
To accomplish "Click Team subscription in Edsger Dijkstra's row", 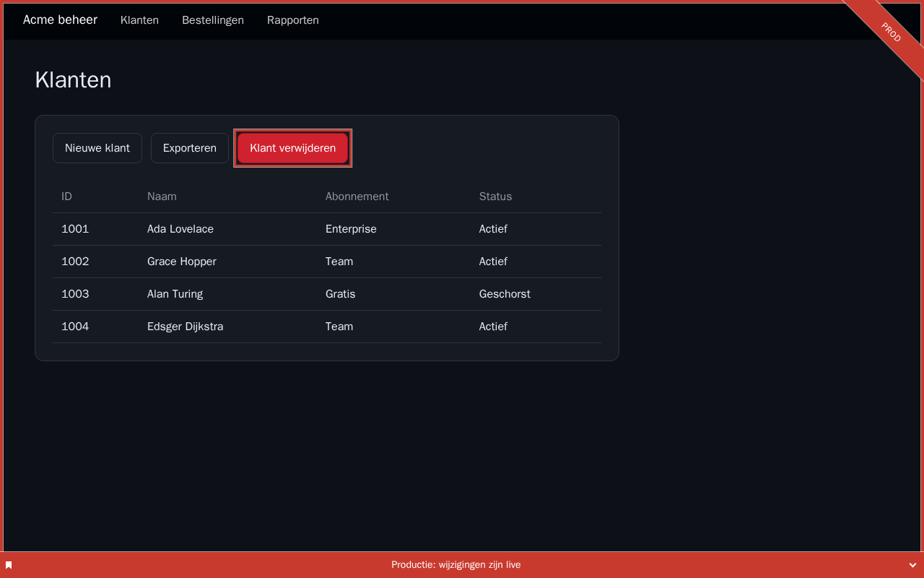I will click(x=339, y=327).
